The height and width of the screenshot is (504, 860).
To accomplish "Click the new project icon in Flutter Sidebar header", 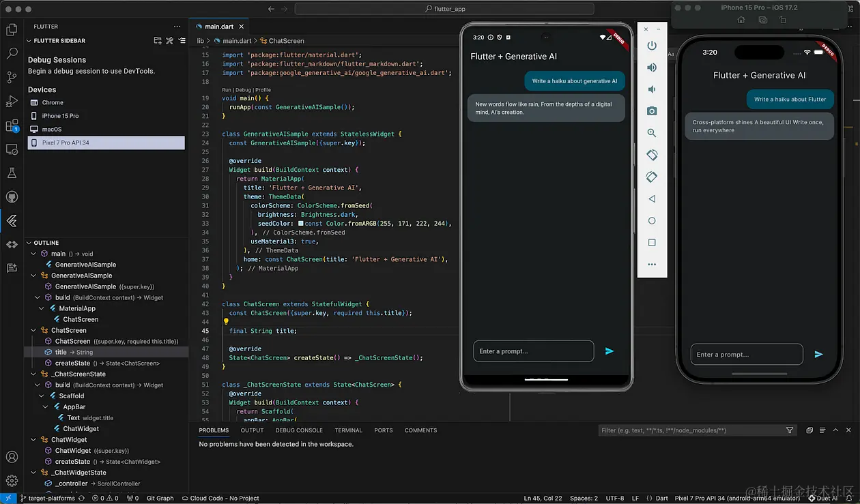I will (x=158, y=41).
